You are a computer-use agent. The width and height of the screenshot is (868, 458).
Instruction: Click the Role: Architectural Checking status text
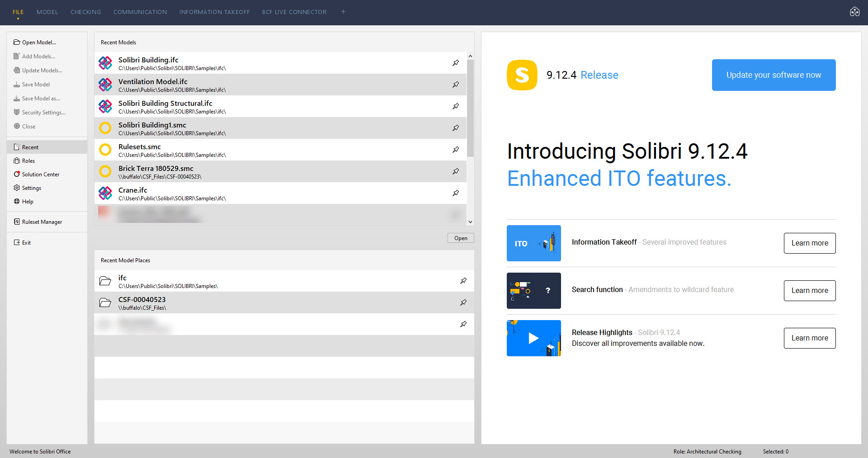tap(707, 451)
